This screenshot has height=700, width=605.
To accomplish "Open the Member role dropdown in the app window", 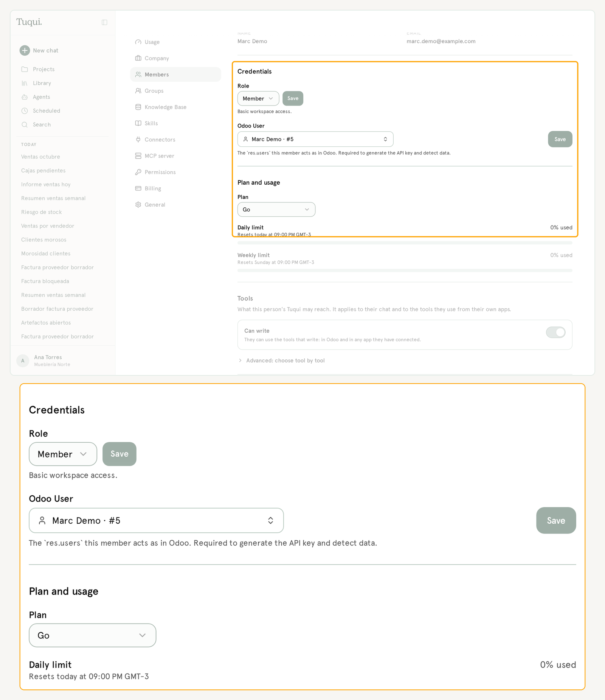I will [x=258, y=98].
